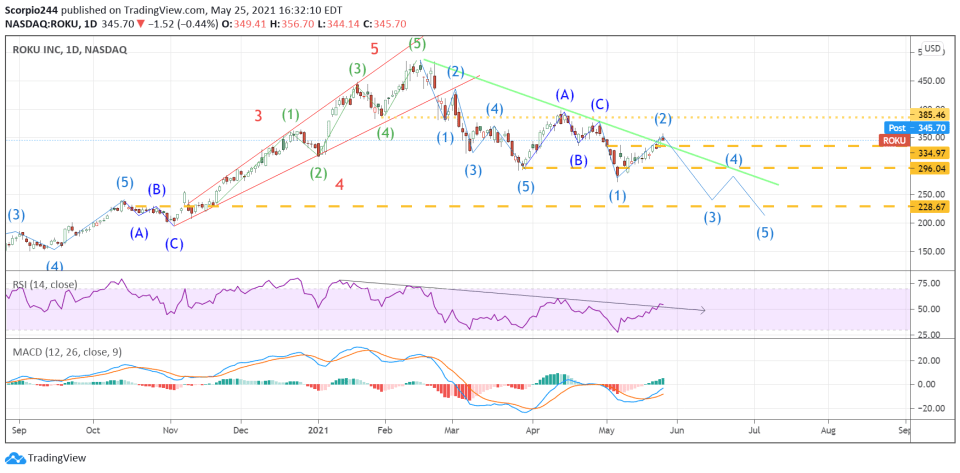Click the Dec label on the time axis
This screenshot has width=960, height=473.
point(241,431)
